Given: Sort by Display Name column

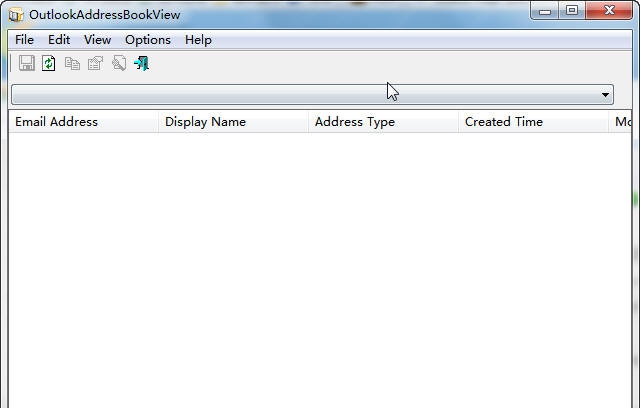Looking at the screenshot, I should click(x=233, y=122).
